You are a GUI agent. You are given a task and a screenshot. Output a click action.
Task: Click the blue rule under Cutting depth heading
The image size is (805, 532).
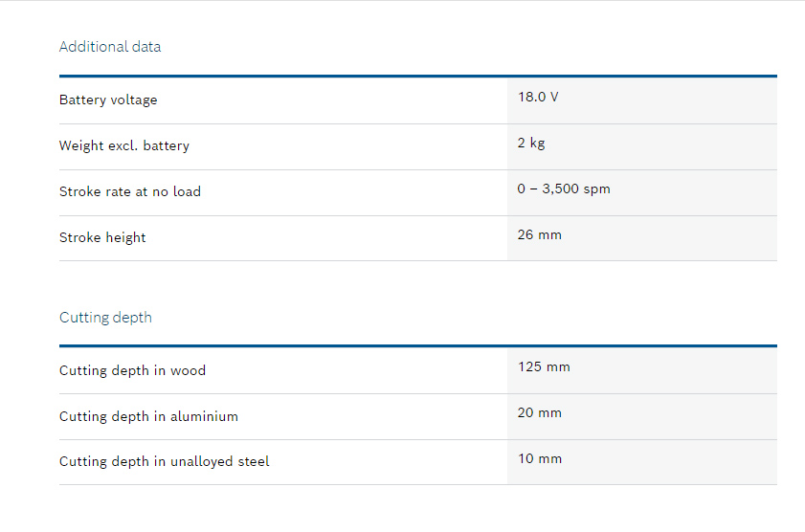pyautogui.click(x=417, y=345)
